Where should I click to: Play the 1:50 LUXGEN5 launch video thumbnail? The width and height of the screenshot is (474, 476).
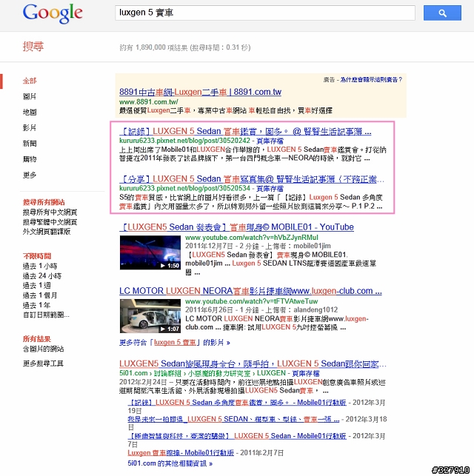point(150,252)
